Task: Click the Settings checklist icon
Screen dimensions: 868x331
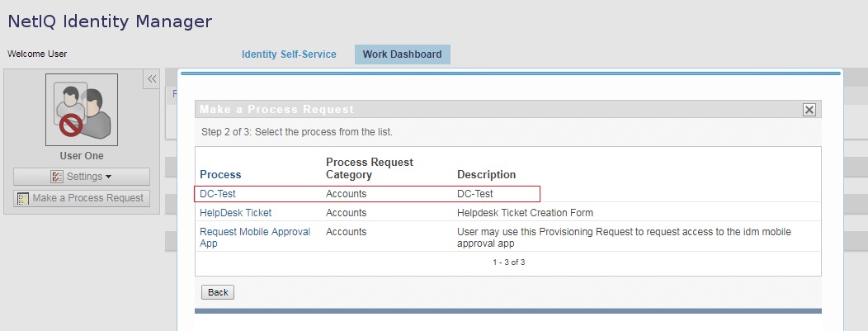Action: [57, 177]
